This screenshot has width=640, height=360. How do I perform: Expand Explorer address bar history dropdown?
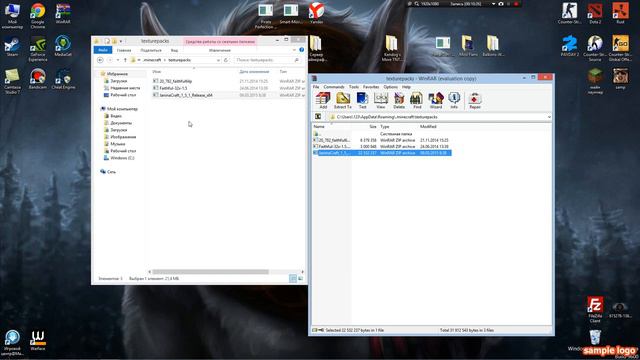pyautogui.click(x=218, y=60)
